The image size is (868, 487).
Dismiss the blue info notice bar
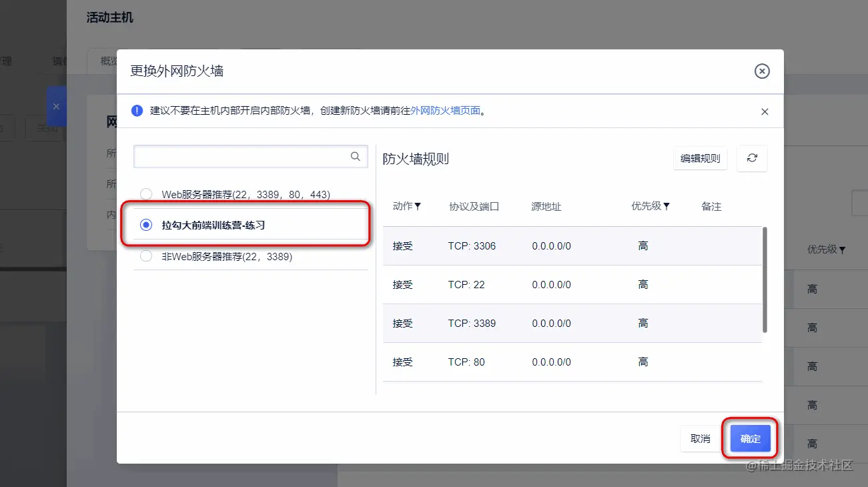(765, 112)
